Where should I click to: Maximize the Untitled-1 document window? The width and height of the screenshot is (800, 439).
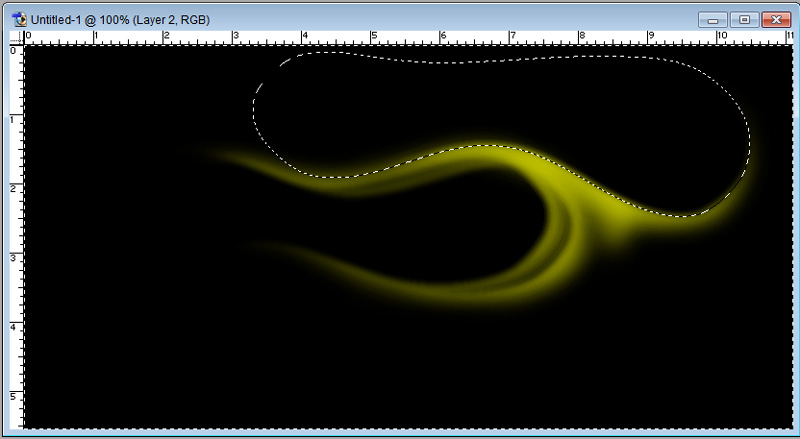744,20
